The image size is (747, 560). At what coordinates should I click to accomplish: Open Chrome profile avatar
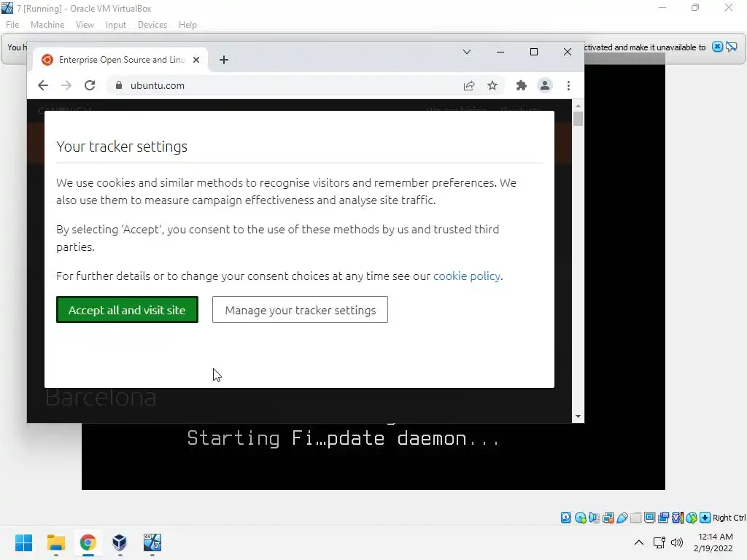coord(544,85)
